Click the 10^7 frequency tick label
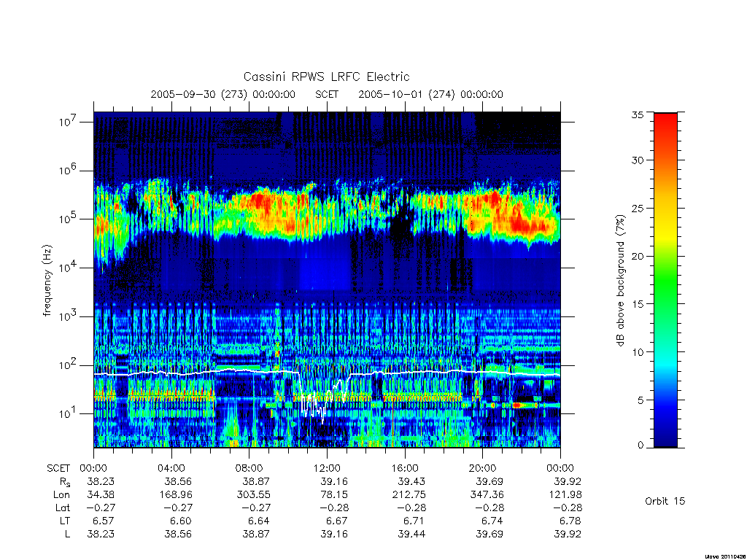Screen dimensions: 747x560 [69, 122]
